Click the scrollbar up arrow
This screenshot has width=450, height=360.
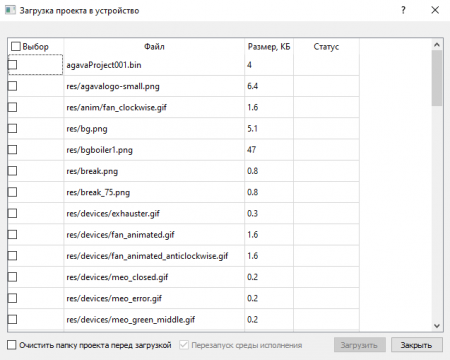pyautogui.click(x=437, y=44)
